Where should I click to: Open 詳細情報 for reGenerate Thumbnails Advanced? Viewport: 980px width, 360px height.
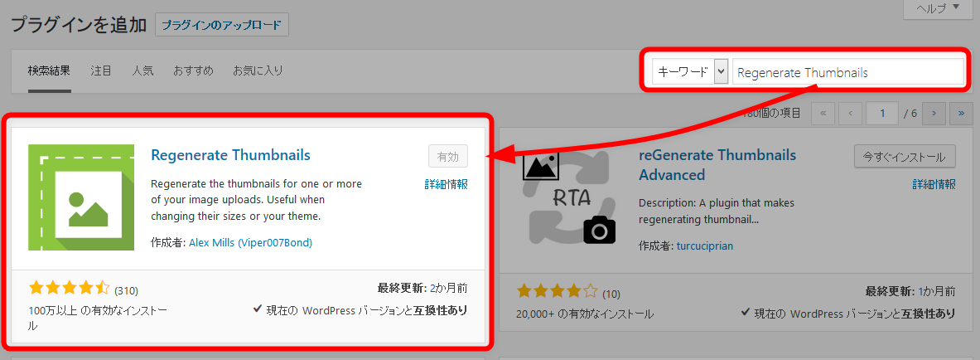point(934,184)
